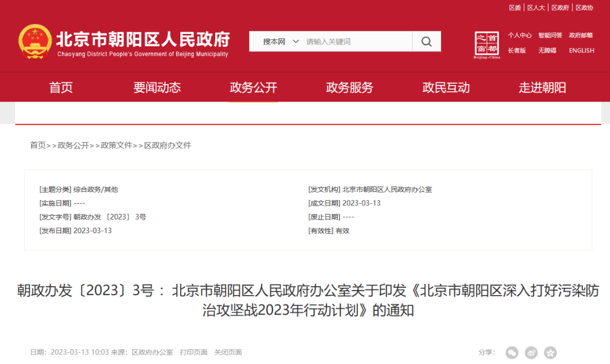Open the 首页 navigation tab
This screenshot has width=610, height=364.
[60, 87]
